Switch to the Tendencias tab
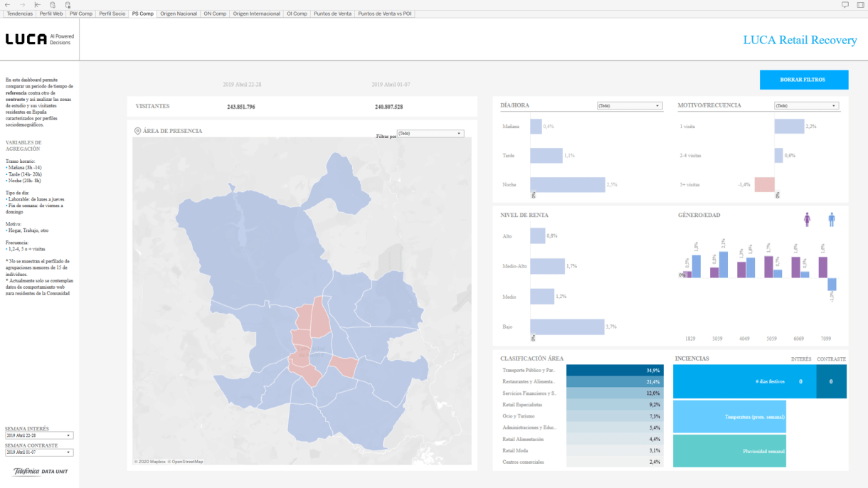 tap(19, 14)
